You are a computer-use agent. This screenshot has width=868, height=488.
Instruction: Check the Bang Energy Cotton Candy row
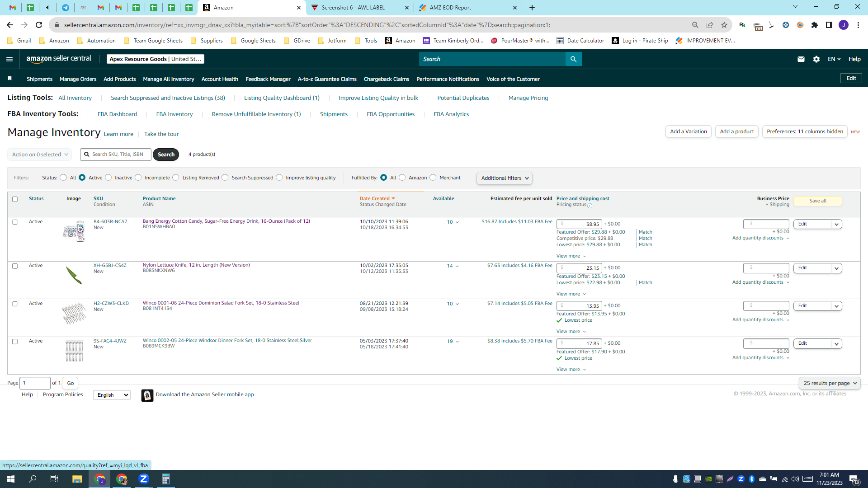15,222
